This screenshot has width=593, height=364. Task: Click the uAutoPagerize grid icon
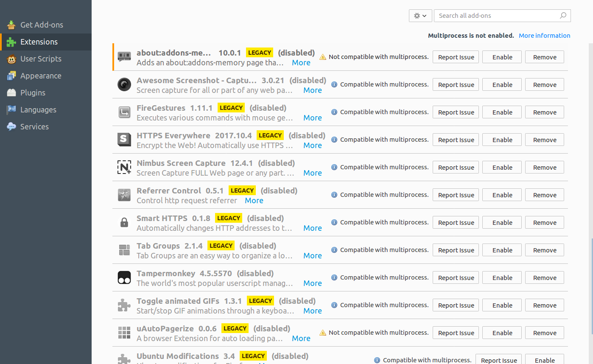click(124, 333)
